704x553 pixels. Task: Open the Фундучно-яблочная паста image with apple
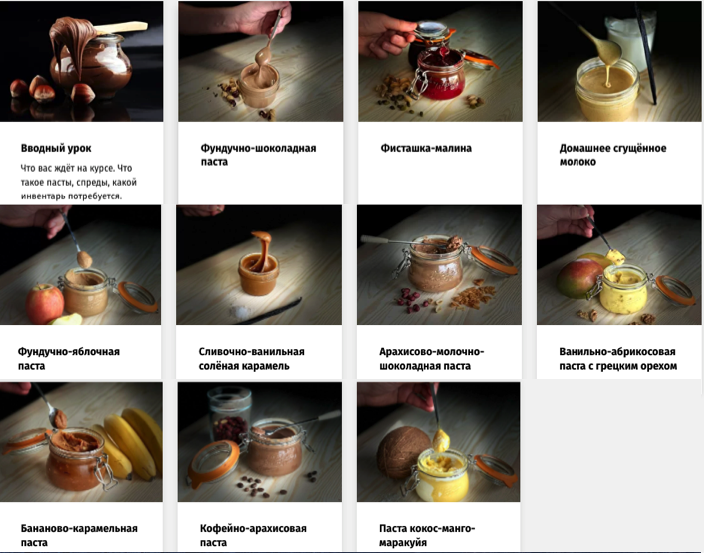pyautogui.click(x=80, y=265)
